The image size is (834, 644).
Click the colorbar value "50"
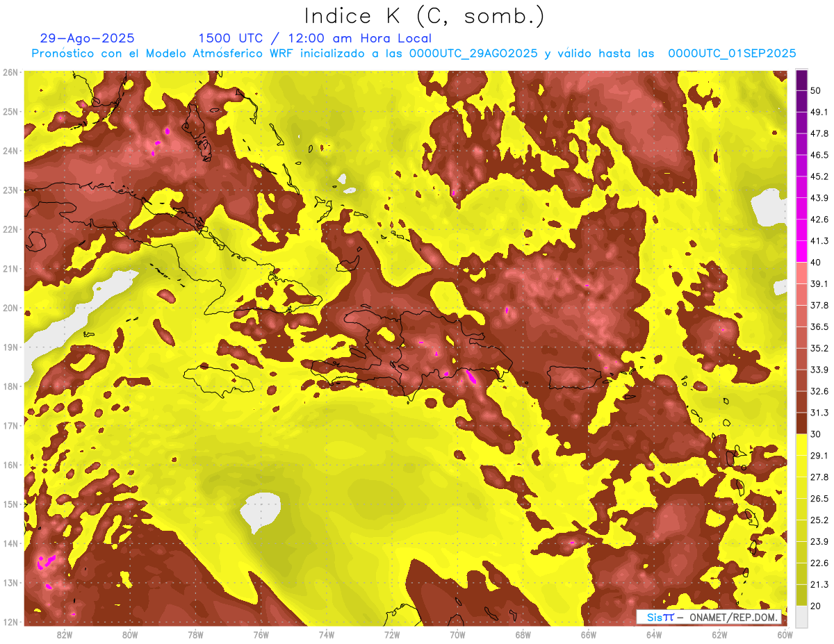coord(816,90)
